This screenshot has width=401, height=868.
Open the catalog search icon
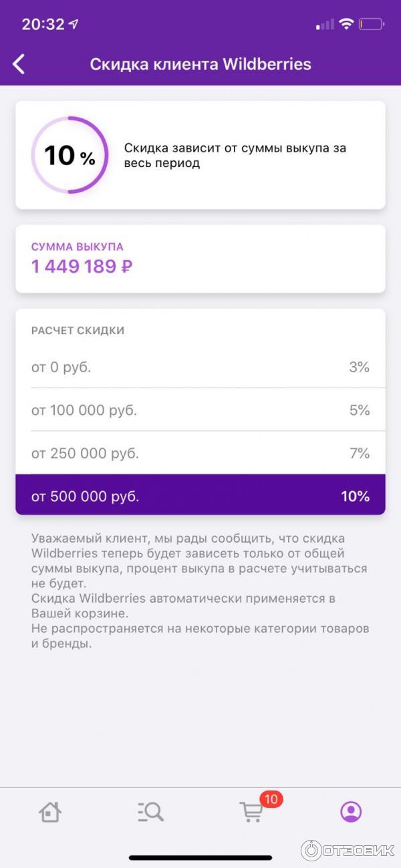tap(150, 812)
